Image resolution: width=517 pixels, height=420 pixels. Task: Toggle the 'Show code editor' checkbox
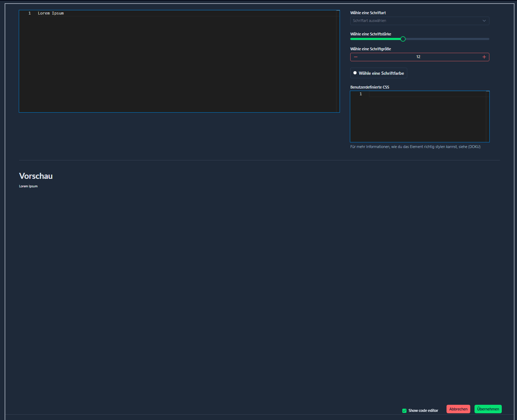click(x=404, y=411)
